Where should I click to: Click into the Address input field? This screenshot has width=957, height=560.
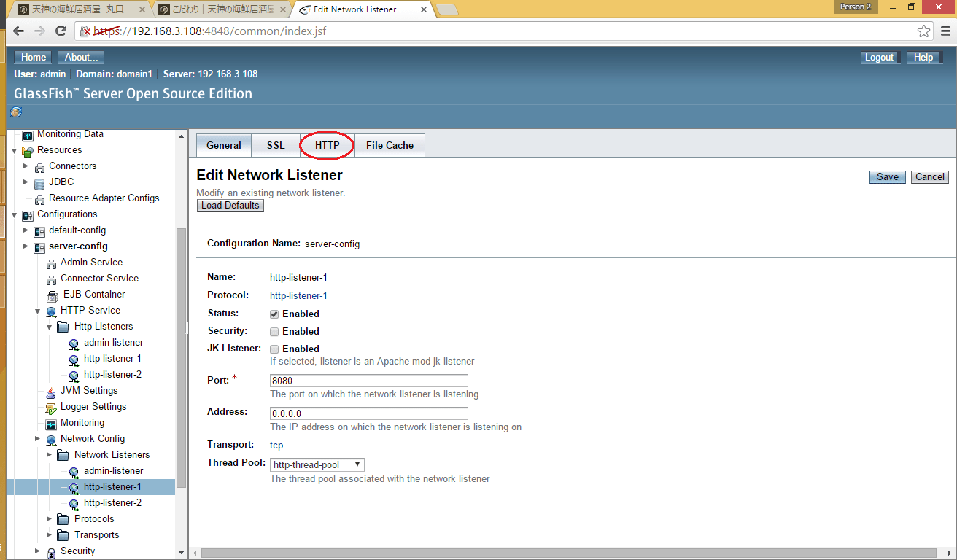369,413
